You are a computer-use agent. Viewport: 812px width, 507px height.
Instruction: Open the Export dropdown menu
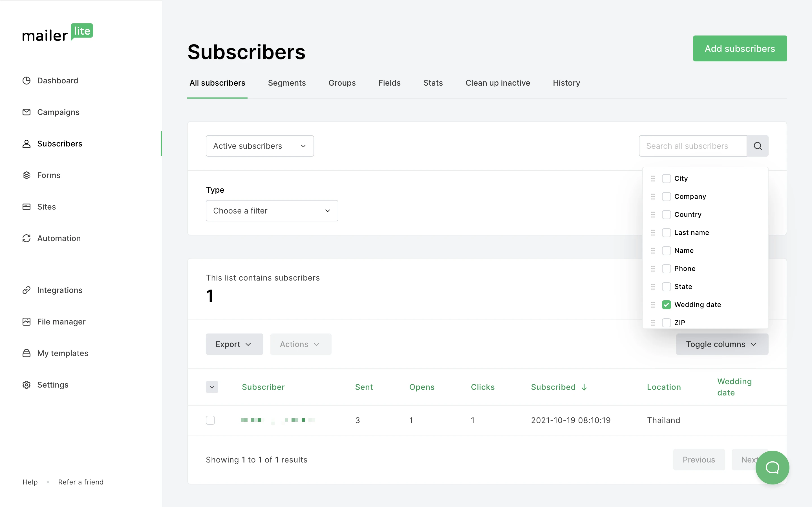click(234, 344)
